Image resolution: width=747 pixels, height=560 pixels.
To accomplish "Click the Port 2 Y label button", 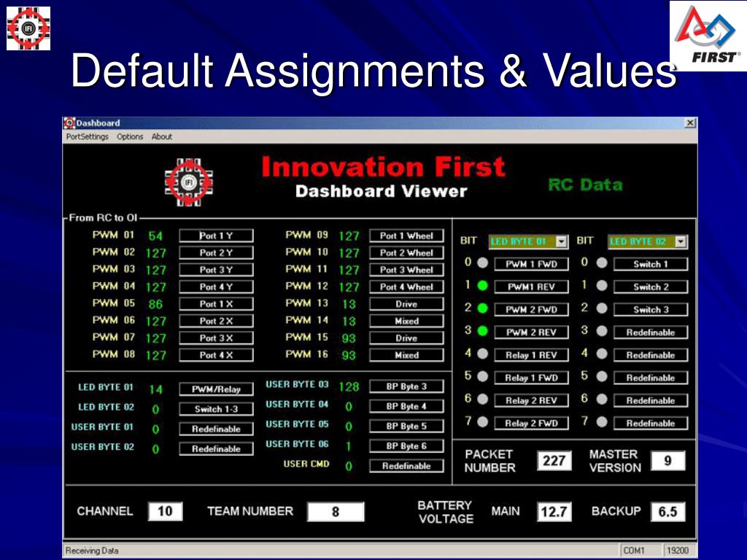I will [x=216, y=253].
